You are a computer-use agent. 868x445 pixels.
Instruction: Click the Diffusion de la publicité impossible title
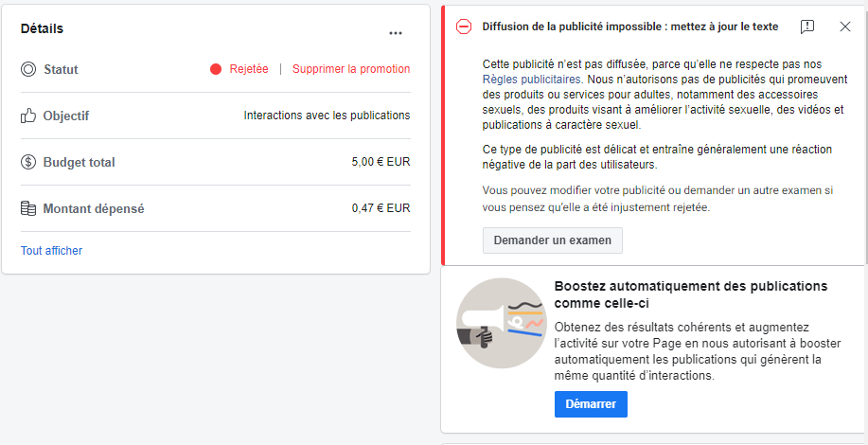[x=630, y=27]
